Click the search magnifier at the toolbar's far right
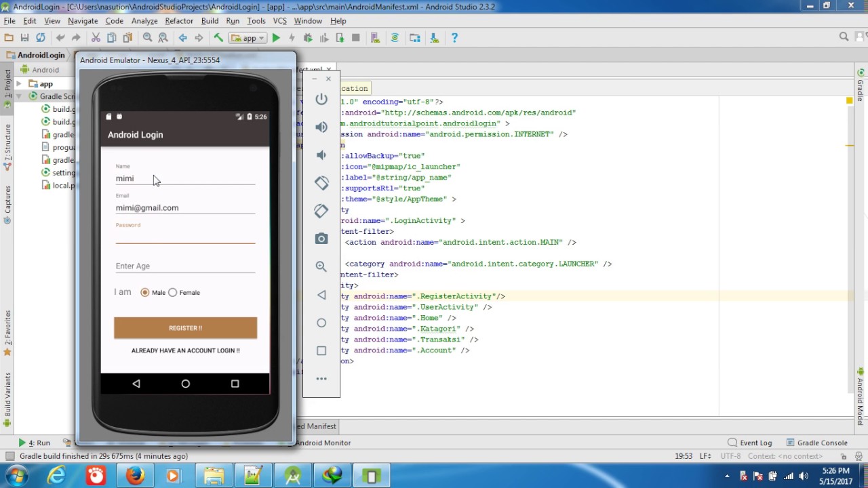This screenshot has width=868, height=488. [844, 37]
